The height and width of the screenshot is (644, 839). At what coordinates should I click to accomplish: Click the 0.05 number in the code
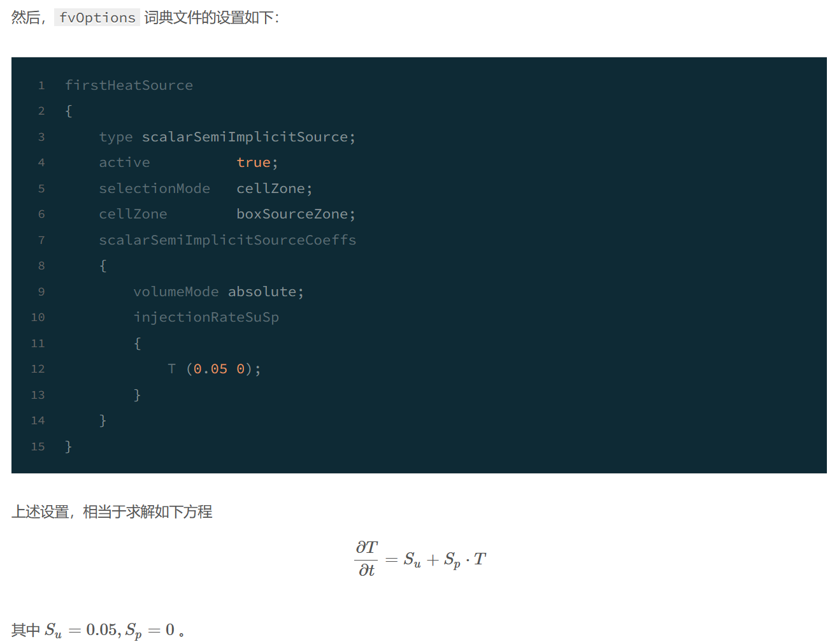pyautogui.click(x=210, y=369)
